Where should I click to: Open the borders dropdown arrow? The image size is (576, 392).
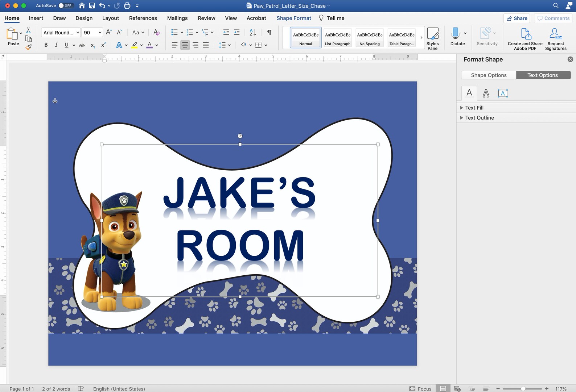click(266, 45)
